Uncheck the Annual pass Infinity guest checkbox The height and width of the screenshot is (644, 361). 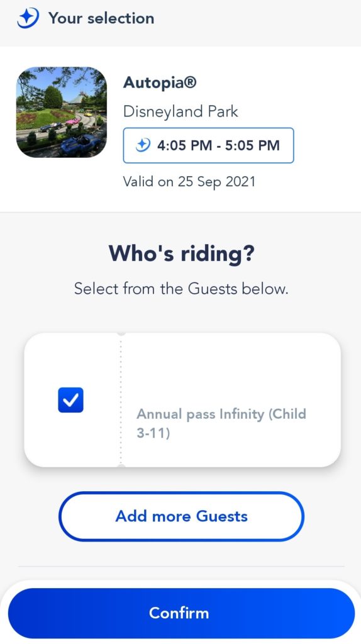tap(70, 399)
